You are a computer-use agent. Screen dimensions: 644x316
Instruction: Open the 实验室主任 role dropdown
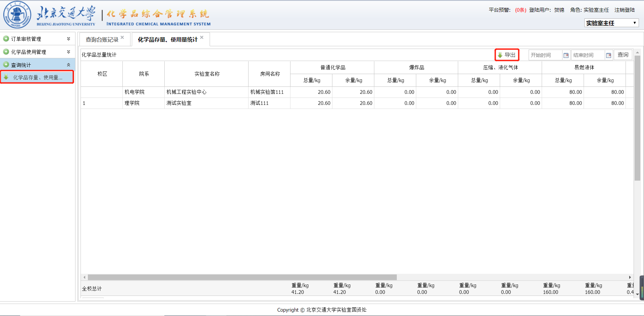tap(611, 23)
